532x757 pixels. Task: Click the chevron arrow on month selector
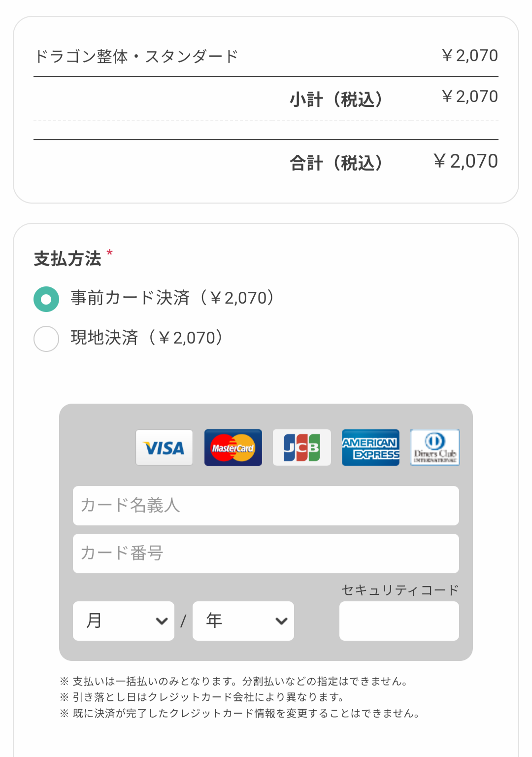tap(162, 621)
